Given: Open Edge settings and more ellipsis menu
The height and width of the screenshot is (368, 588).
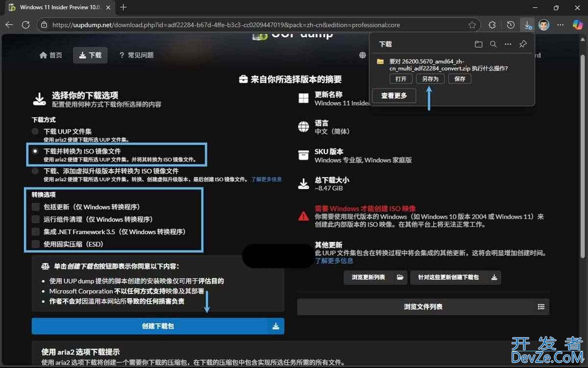Looking at the screenshot, I should pos(561,25).
